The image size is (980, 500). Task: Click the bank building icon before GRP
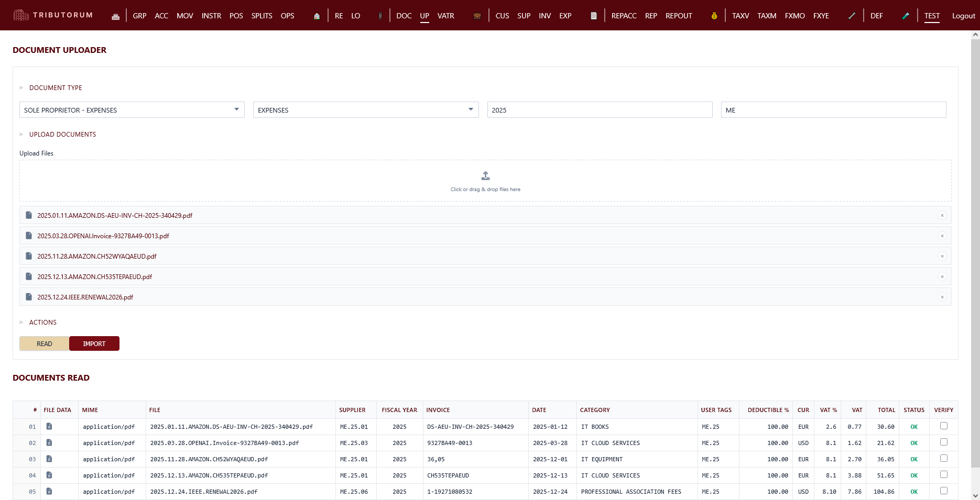point(115,16)
